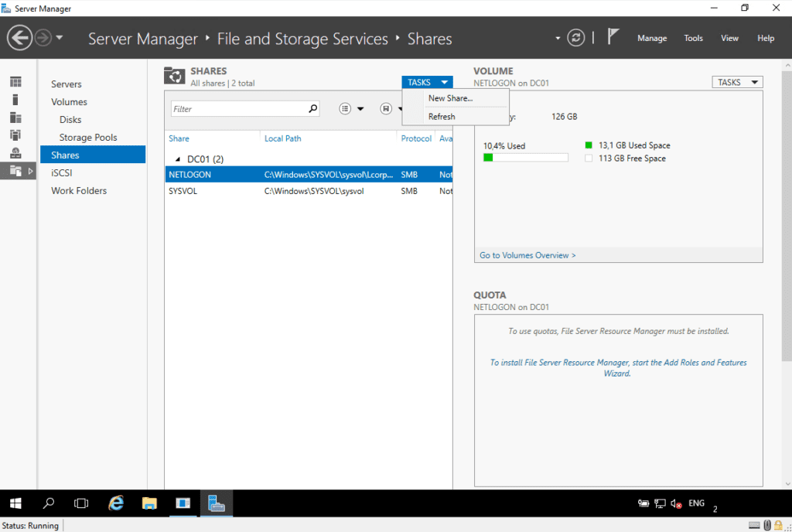Image resolution: width=792 pixels, height=532 pixels.
Task: Go to Work Folders in the navigation pane
Action: 79,190
